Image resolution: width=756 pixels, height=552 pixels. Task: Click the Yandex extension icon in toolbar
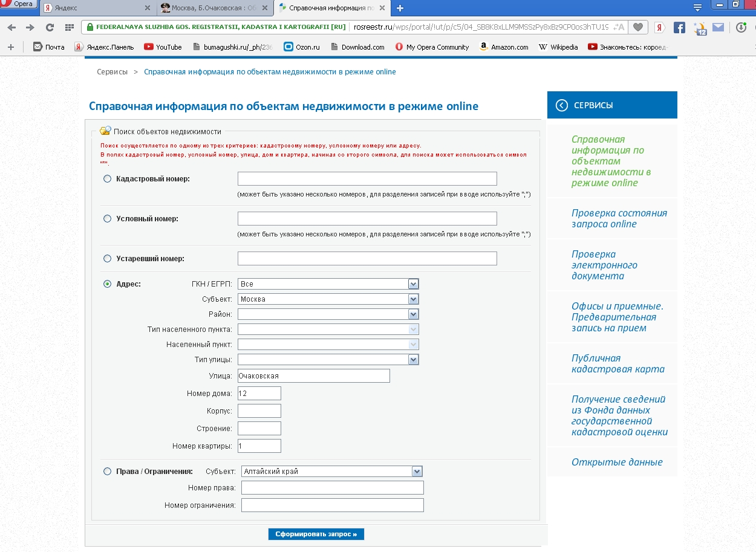click(x=660, y=27)
